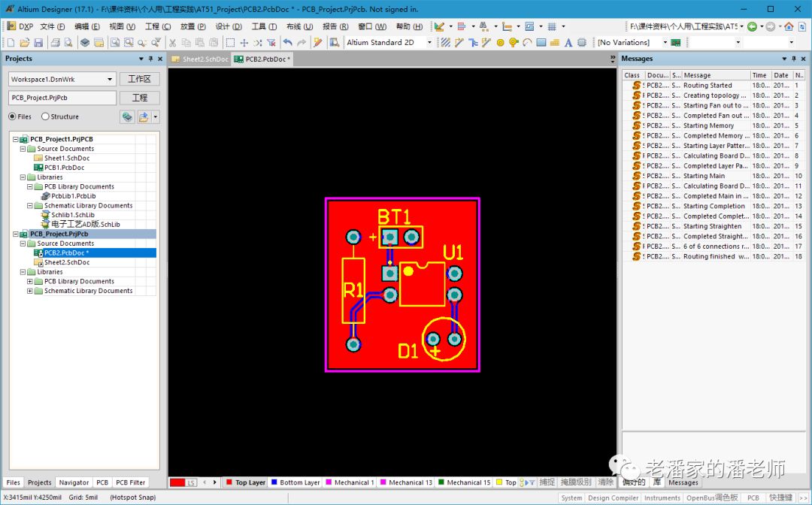This screenshot has width=812, height=505.
Task: Click the Home icon in navigation bar
Action: tap(789, 26)
